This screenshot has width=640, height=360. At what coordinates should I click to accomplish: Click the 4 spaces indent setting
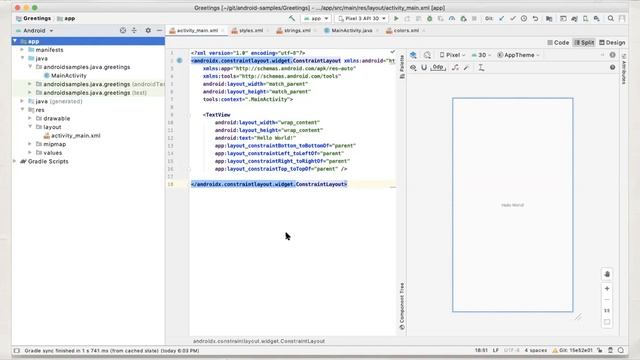click(x=536, y=350)
